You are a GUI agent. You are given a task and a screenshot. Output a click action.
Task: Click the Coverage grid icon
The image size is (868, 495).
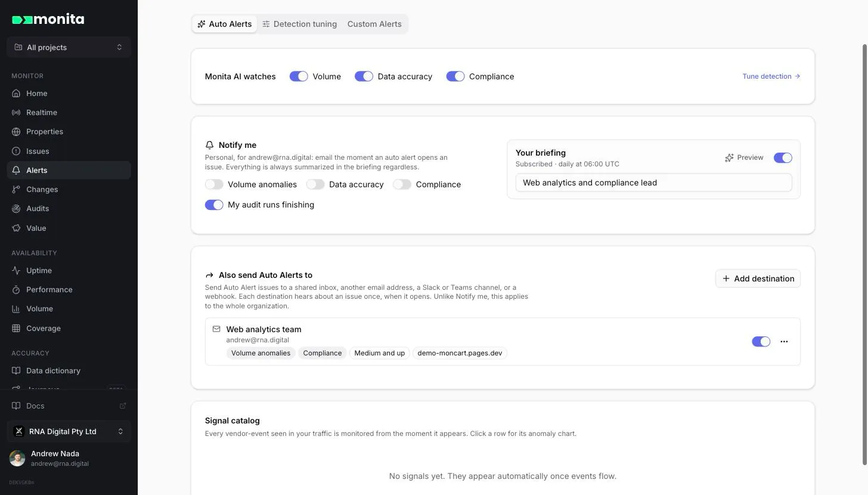click(x=16, y=329)
